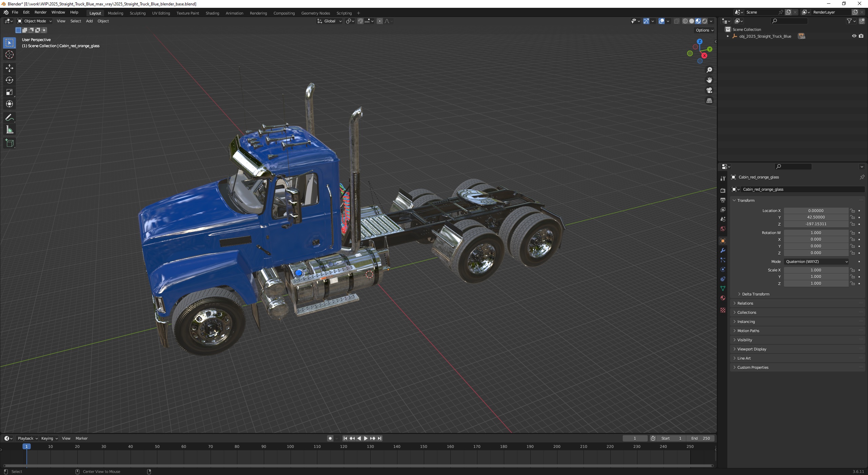Open the Tool properties tab
This screenshot has height=475, width=868.
click(723, 178)
